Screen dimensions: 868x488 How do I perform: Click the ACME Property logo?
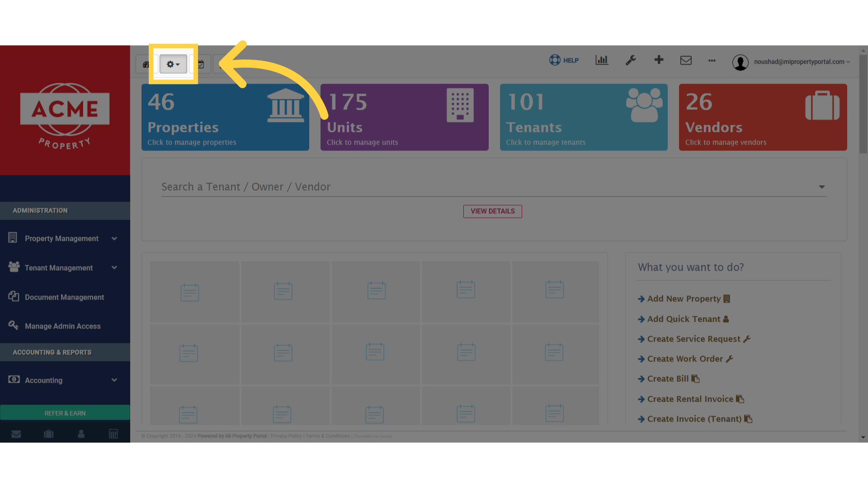click(65, 116)
